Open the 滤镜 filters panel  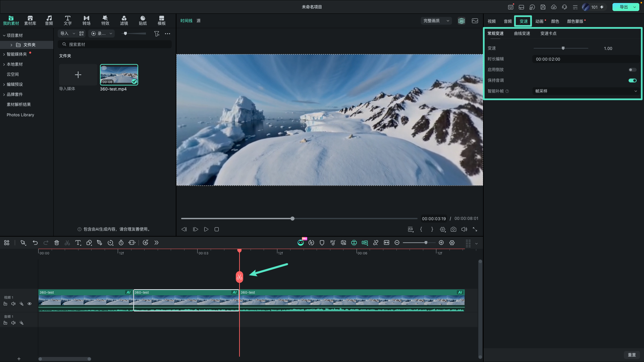[x=124, y=20]
